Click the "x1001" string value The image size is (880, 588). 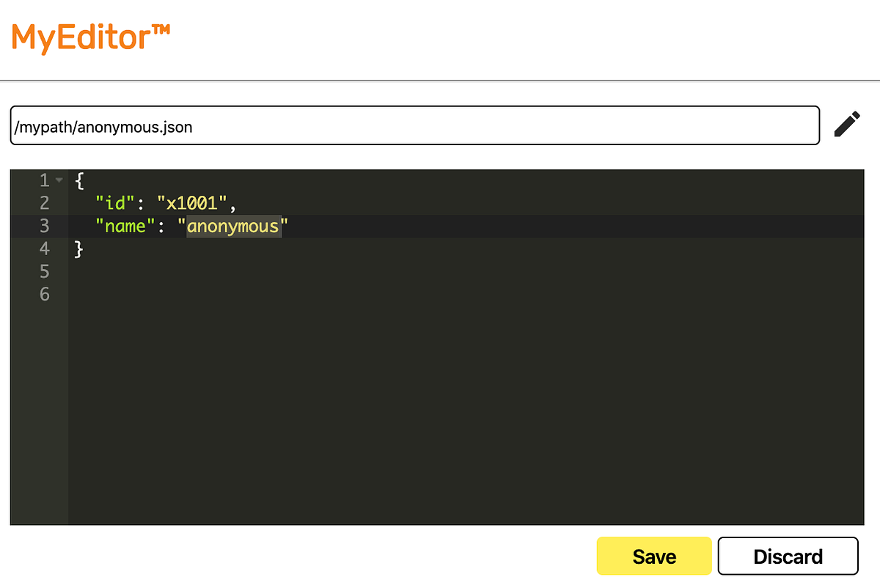click(x=194, y=202)
